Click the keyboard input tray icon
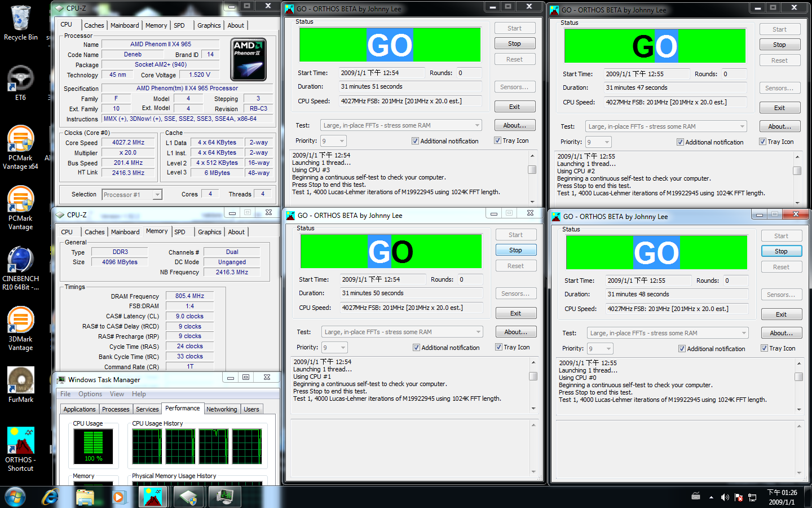Viewport: 812px width, 508px height. (696, 497)
